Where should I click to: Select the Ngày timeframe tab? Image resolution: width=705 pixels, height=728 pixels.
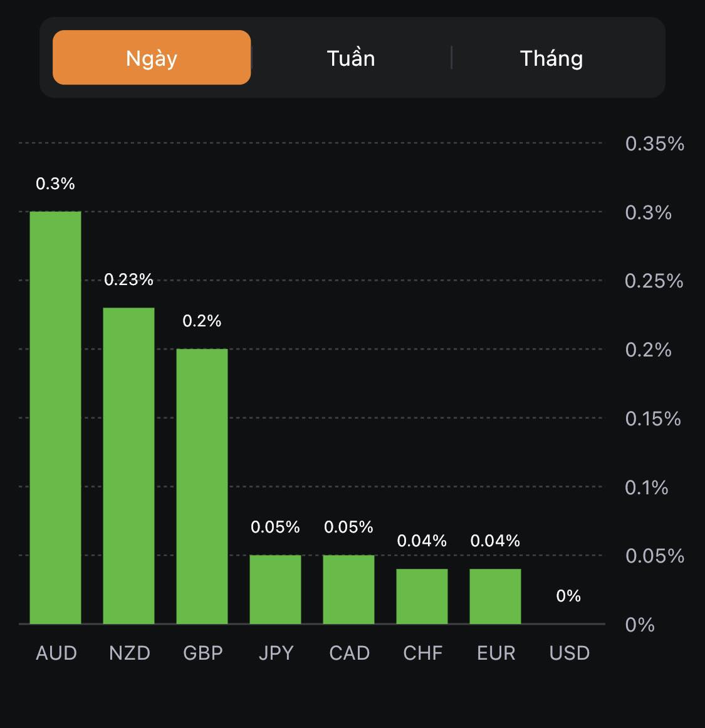[152, 58]
